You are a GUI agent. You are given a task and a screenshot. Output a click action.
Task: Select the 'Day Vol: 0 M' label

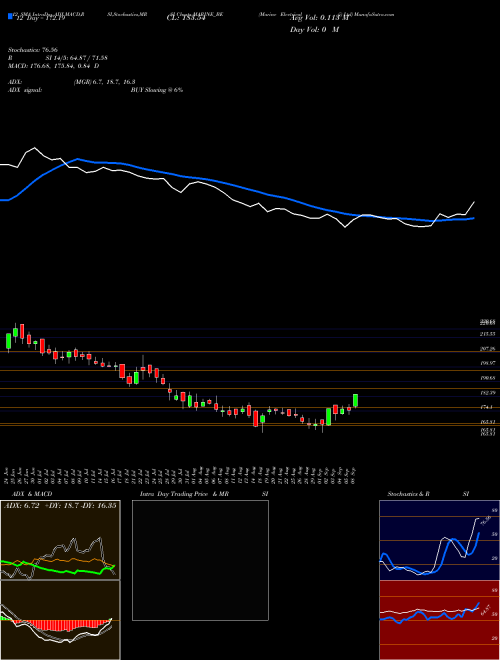pos(314,30)
